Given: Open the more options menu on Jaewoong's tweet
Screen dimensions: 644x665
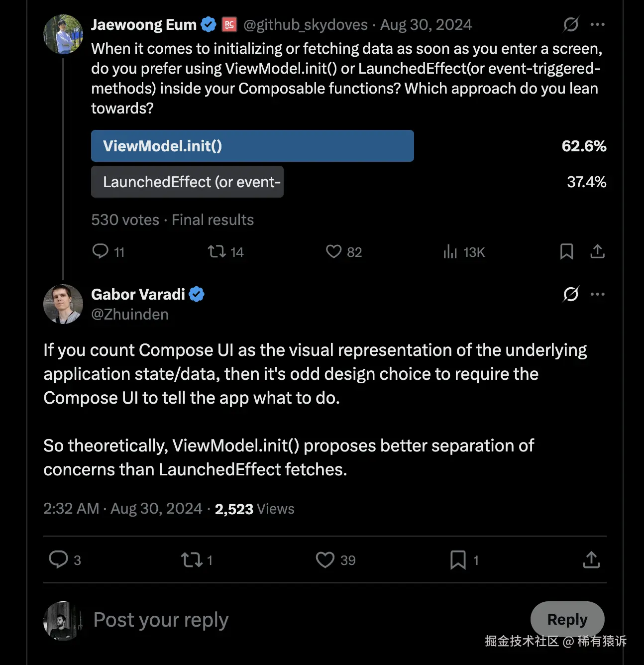Looking at the screenshot, I should (597, 24).
